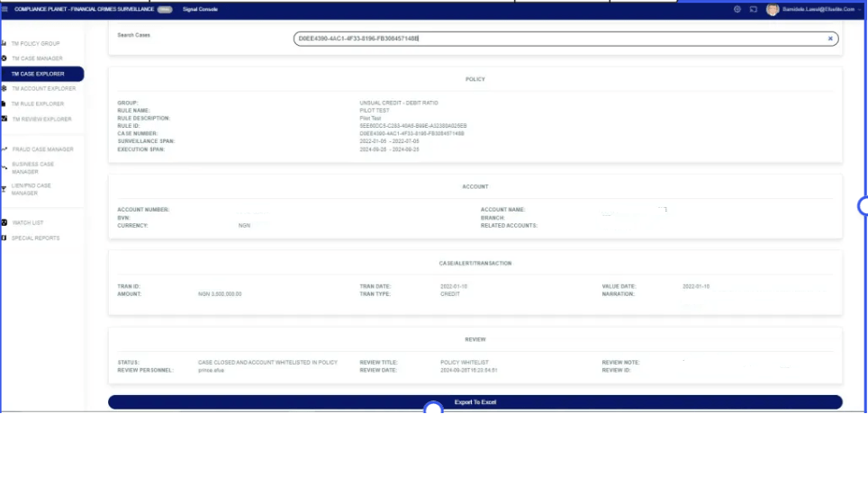Open TM Case Manager in sidebar
Viewport: 868px width, 486px height.
pyautogui.click(x=37, y=58)
